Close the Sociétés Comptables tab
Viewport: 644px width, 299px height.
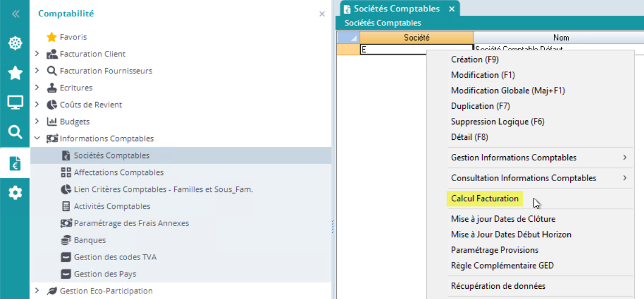pyautogui.click(x=452, y=9)
